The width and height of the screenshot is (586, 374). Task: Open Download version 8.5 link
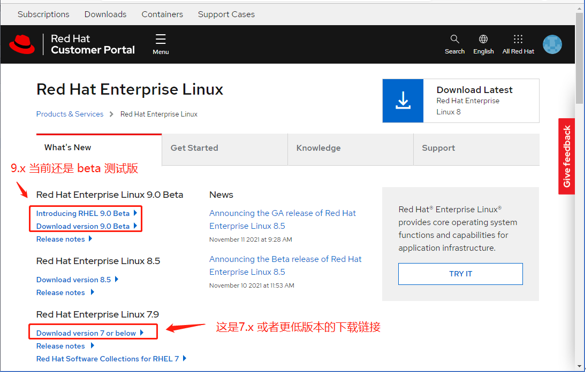(77, 279)
